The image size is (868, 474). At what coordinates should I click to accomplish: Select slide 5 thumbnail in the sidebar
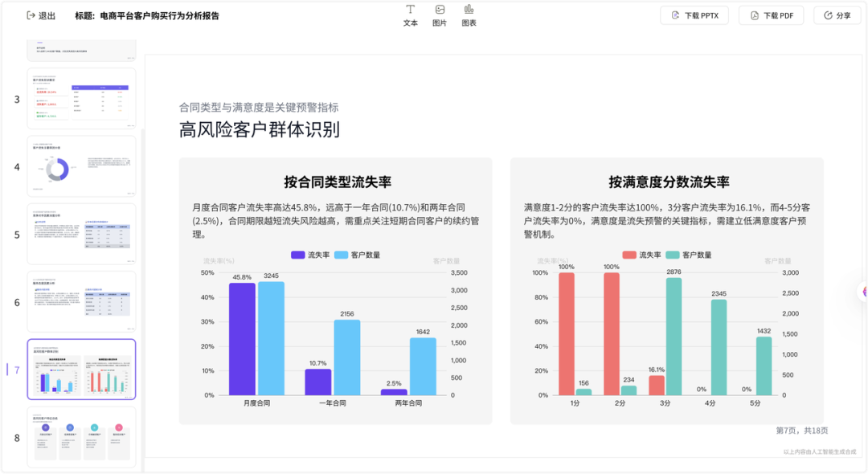click(81, 234)
